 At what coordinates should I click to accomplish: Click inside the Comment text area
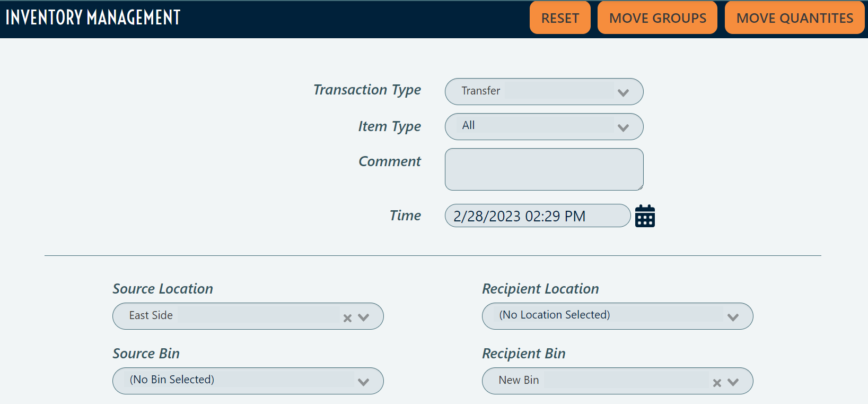543,169
